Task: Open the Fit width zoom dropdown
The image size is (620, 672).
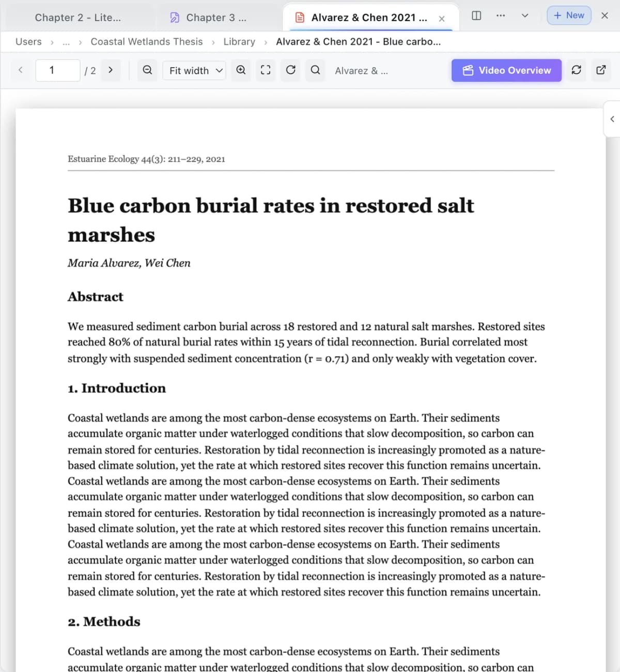Action: click(x=194, y=70)
